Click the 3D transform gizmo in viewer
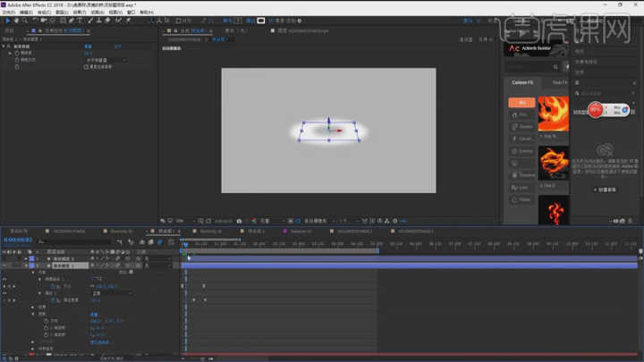Screen dimensions: 644x362 tap(329, 130)
